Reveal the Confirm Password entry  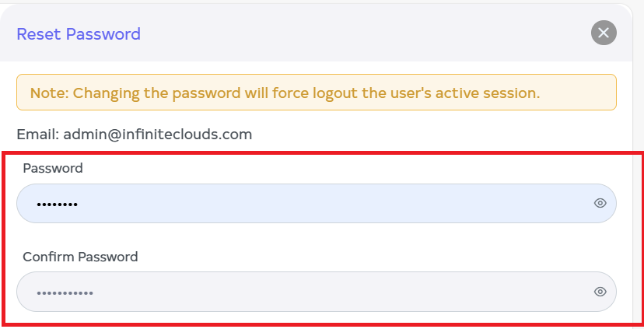click(x=600, y=292)
